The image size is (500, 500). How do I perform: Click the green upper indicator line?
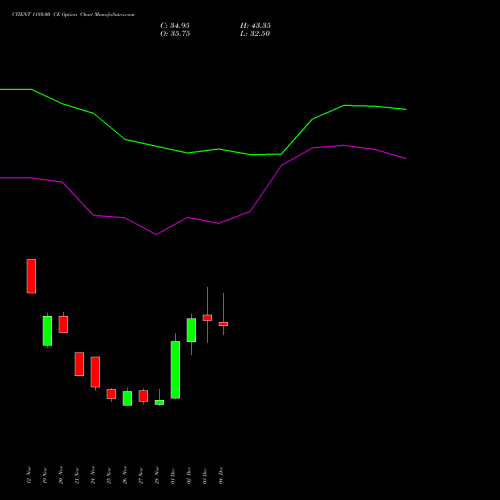(203, 151)
